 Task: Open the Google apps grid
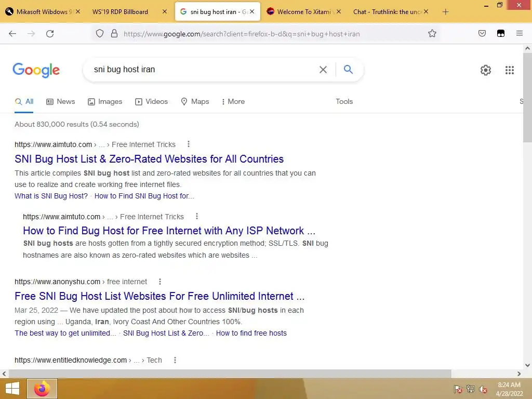pos(509,70)
